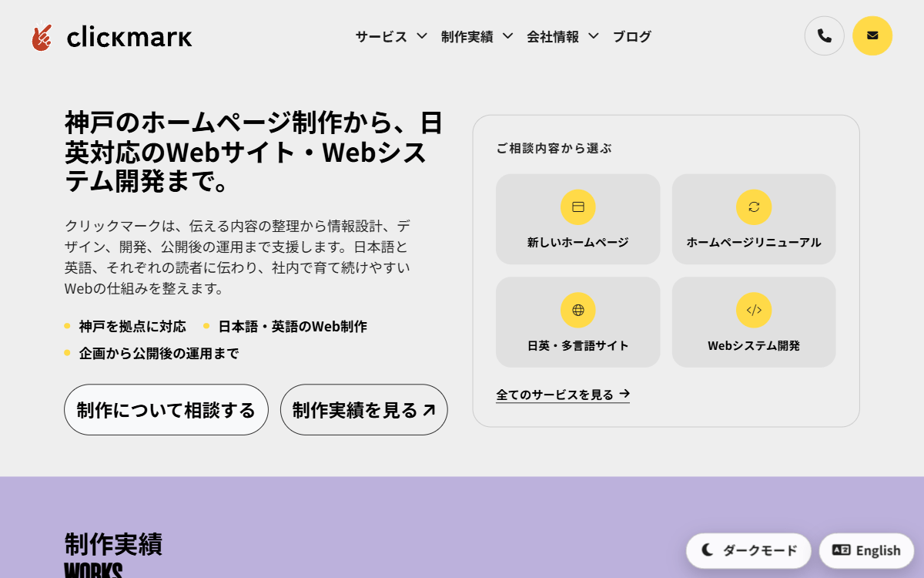This screenshot has width=924, height=578.
Task: Switch site language to English
Action: (866, 550)
